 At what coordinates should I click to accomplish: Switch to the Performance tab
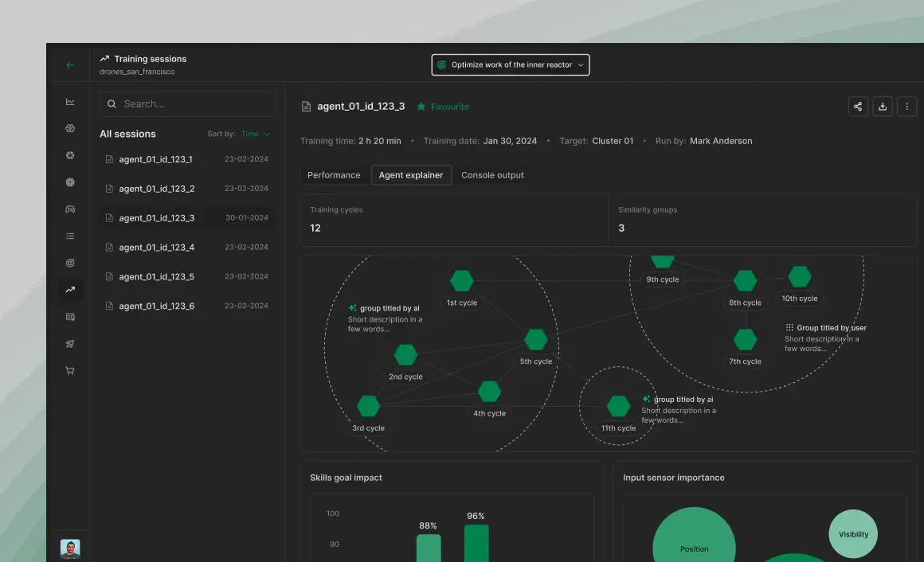[x=334, y=175]
